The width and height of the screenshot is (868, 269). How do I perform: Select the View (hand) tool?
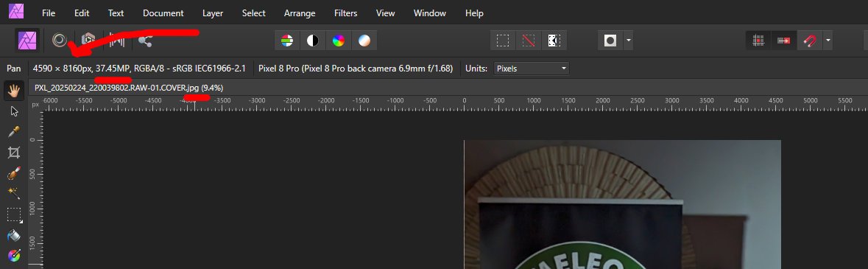point(14,91)
